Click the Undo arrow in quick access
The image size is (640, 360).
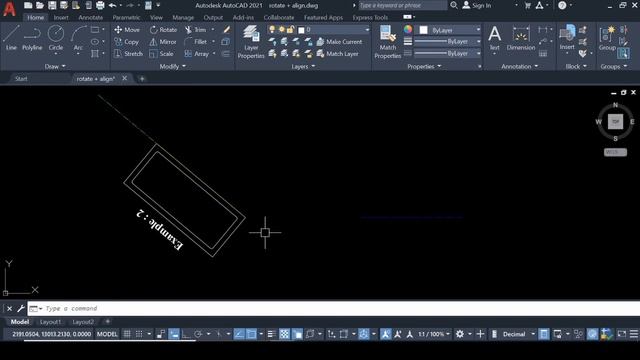point(112,5)
